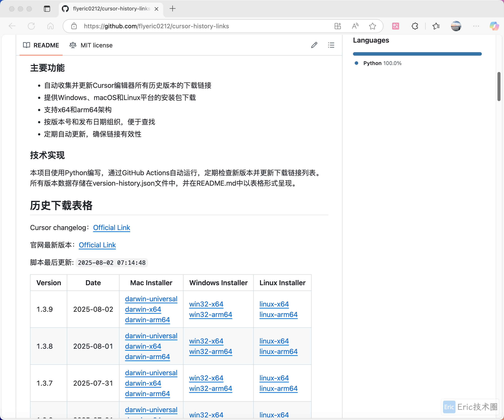
Task: Download linux-x64 for version 1.3.8
Action: (x=274, y=341)
